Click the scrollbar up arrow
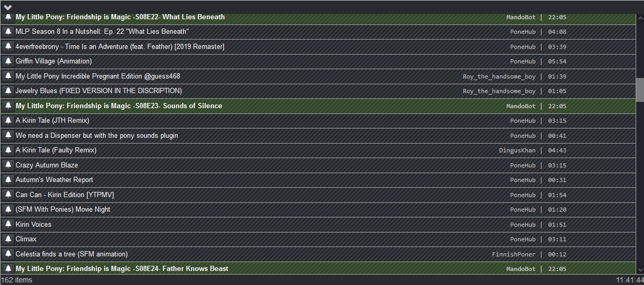The width and height of the screenshot is (644, 285). pos(640,18)
